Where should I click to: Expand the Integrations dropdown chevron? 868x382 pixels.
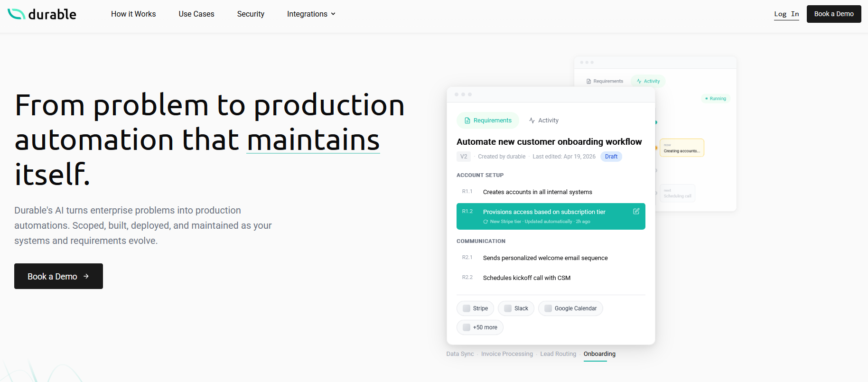pos(333,14)
